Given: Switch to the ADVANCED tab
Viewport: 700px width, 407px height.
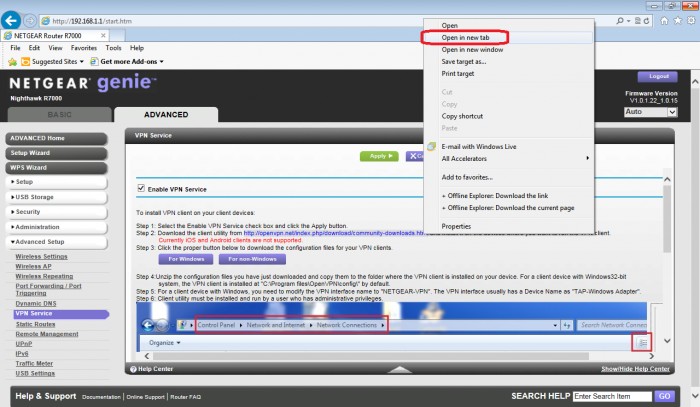Looking at the screenshot, I should pyautogui.click(x=166, y=115).
